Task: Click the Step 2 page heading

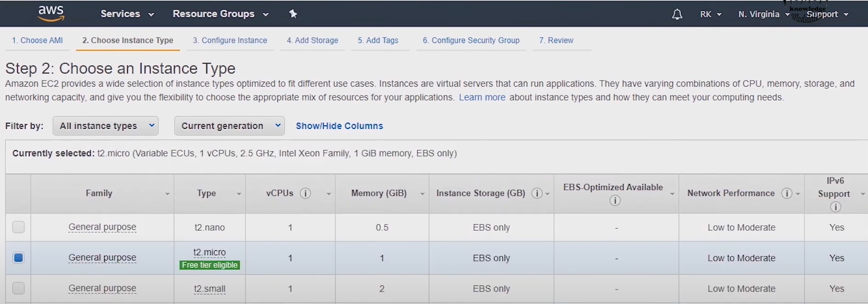Action: tap(120, 69)
